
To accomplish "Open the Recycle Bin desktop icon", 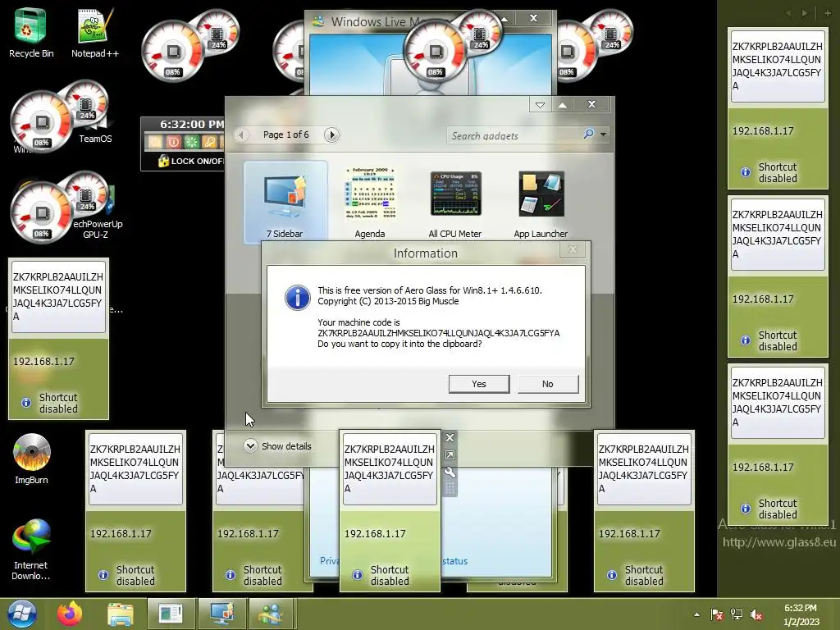I will tap(30, 32).
